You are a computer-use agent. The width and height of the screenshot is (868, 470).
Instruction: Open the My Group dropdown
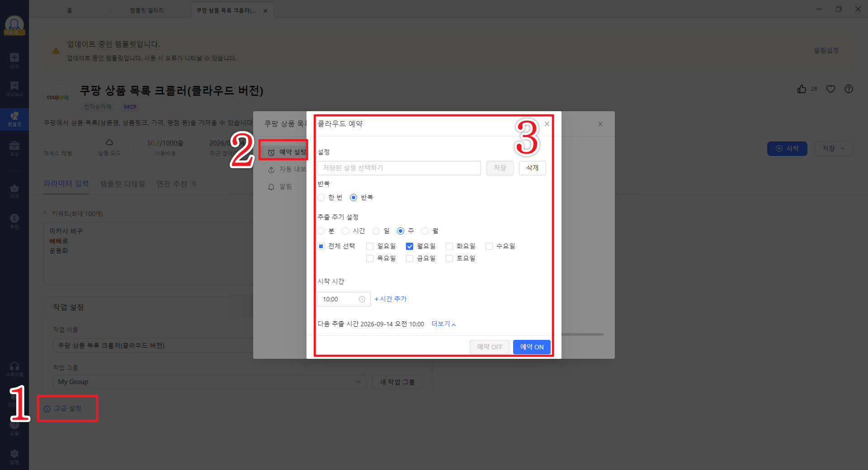[x=210, y=382]
